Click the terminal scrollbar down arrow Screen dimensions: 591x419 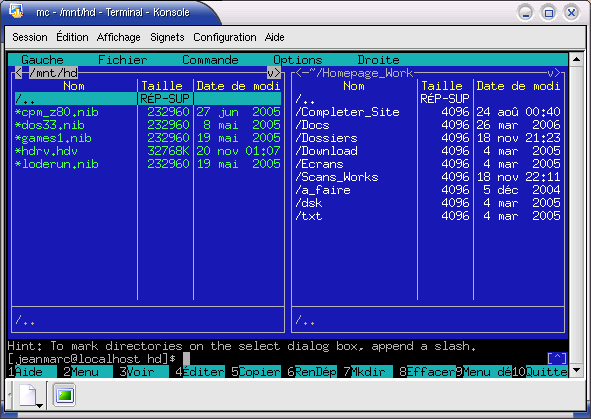tap(576, 370)
